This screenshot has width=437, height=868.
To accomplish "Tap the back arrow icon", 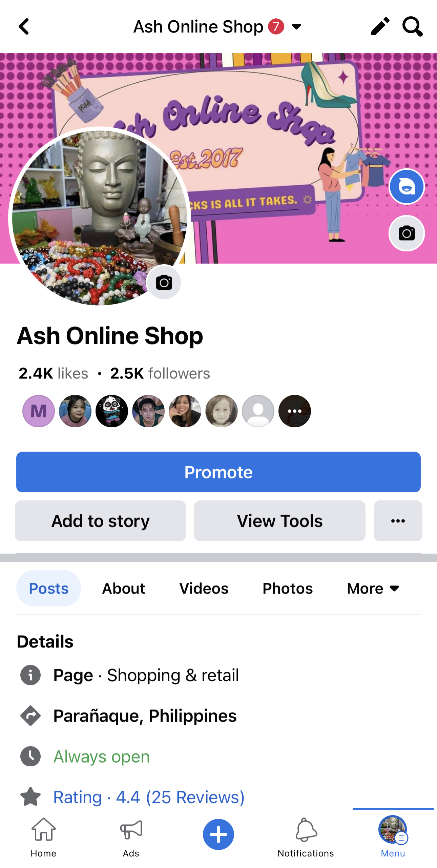I will [x=24, y=26].
